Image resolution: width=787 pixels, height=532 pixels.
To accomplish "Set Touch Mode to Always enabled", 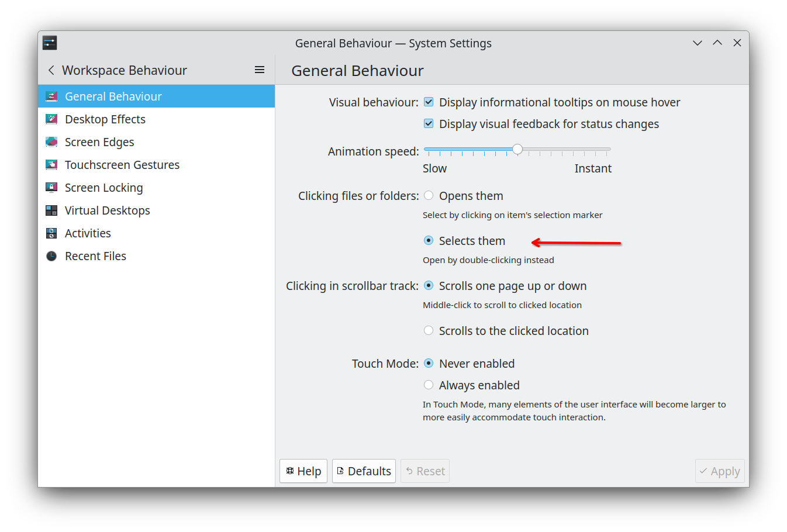I will [429, 385].
